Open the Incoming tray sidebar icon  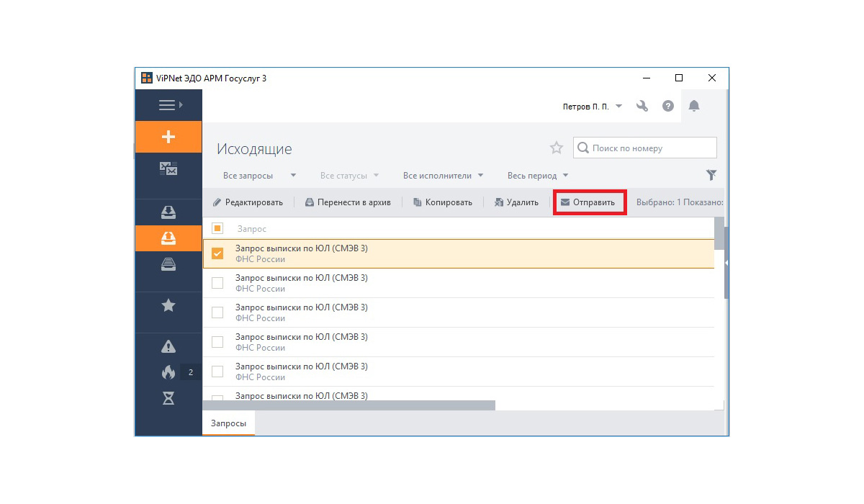pos(168,212)
